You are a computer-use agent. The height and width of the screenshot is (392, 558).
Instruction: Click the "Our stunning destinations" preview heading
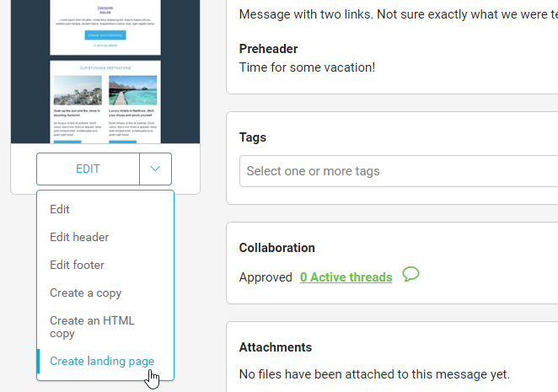coord(105,67)
